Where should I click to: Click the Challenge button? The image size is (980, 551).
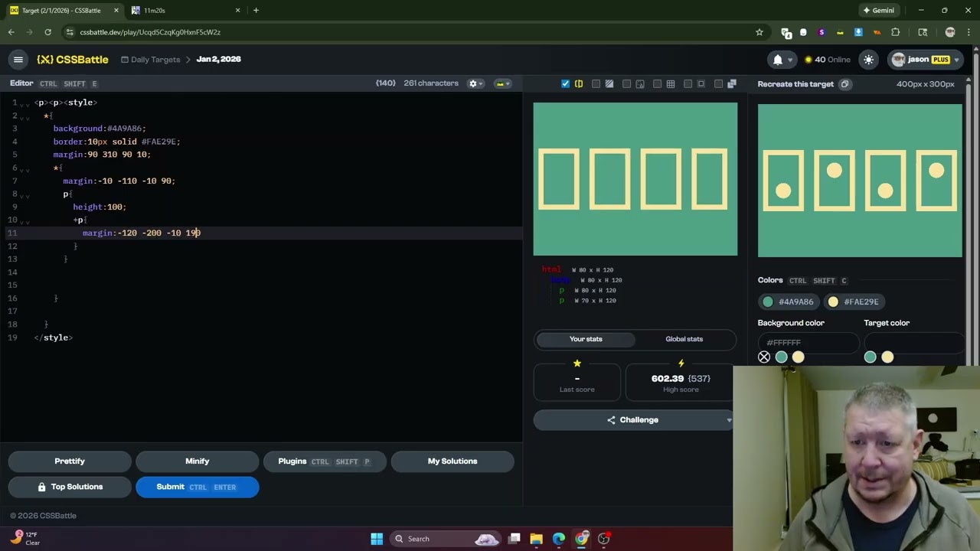(632, 420)
